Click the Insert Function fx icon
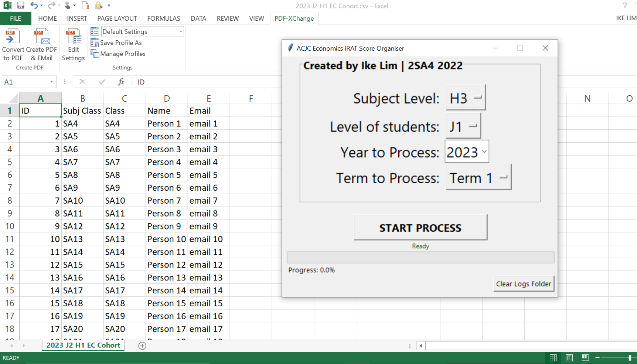637x364 pixels. 121,82
